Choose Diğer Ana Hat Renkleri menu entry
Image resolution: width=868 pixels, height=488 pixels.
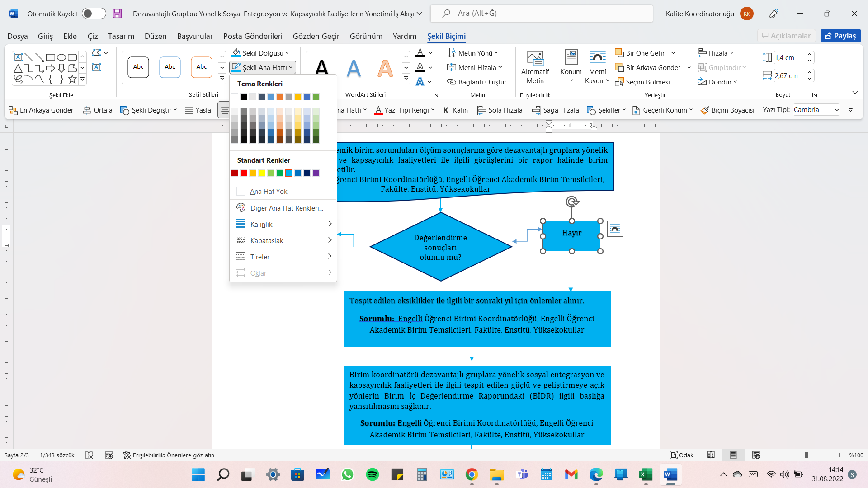[x=287, y=208]
